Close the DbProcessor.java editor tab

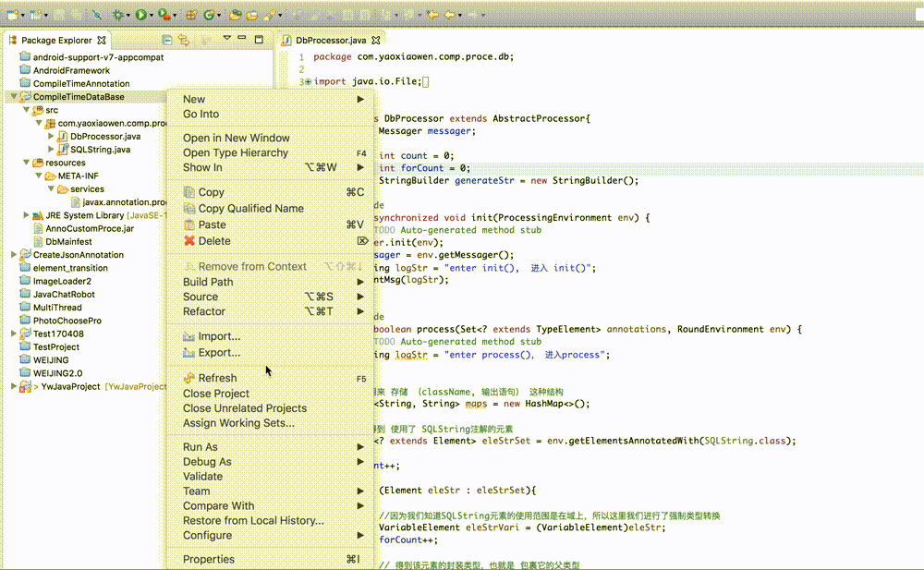point(376,40)
